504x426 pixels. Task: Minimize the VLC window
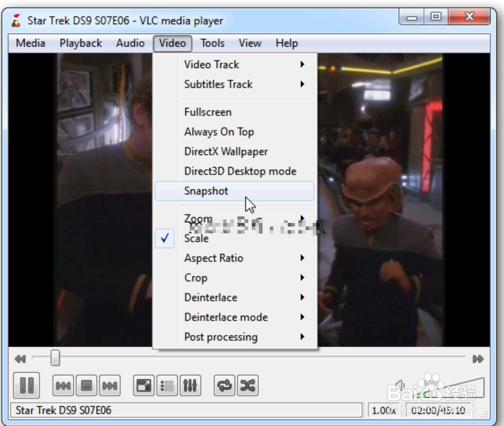tap(412, 17)
